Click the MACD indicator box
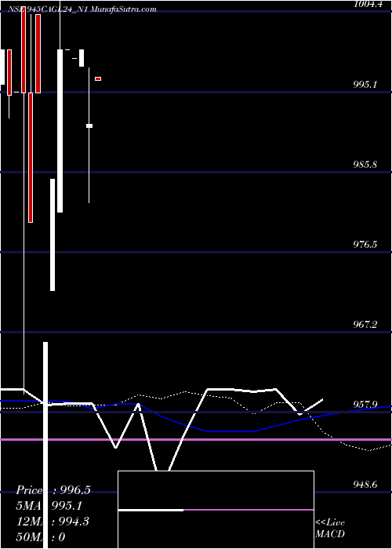Image resolution: width=392 pixels, height=549 pixels. (216, 510)
